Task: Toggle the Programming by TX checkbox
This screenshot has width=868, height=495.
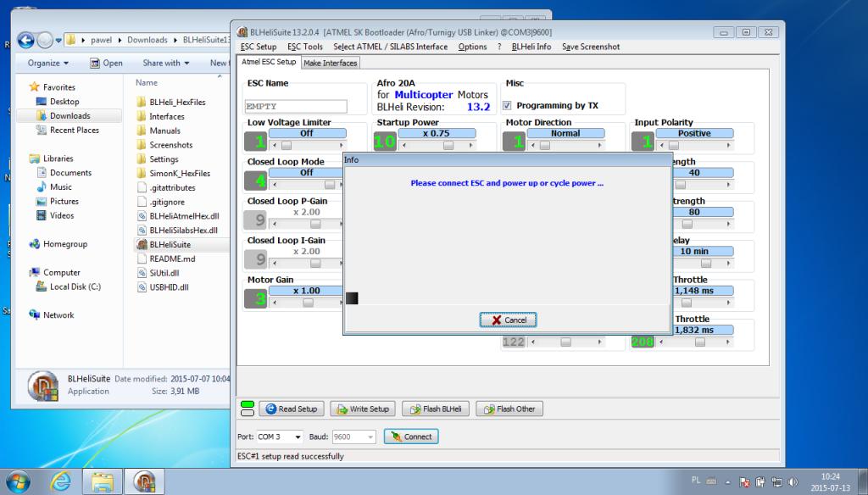Action: point(508,106)
